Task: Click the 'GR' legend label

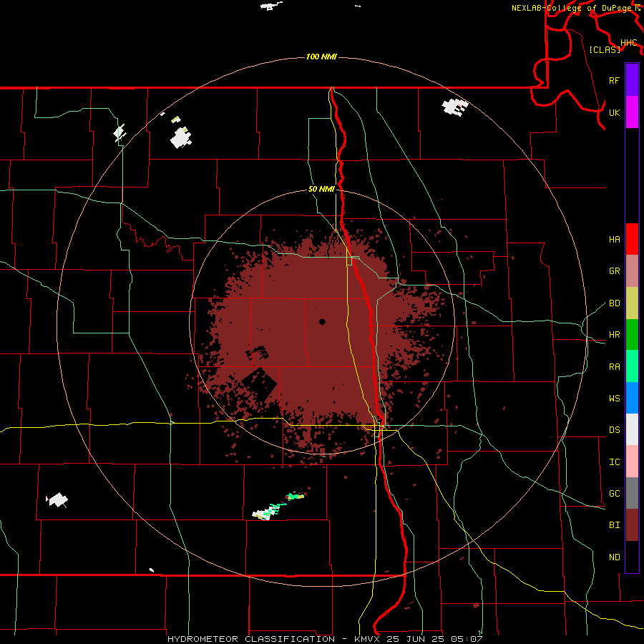Action: click(x=614, y=271)
